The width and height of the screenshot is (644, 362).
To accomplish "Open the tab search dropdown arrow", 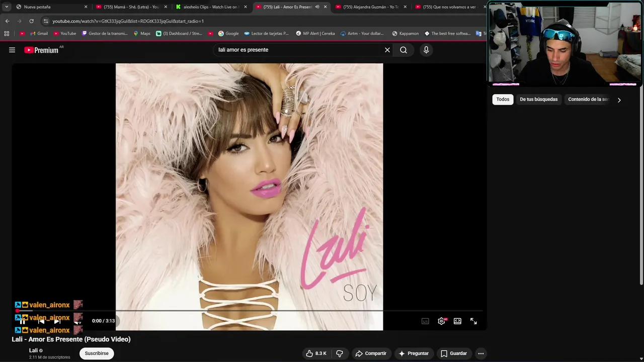I will click(7, 7).
